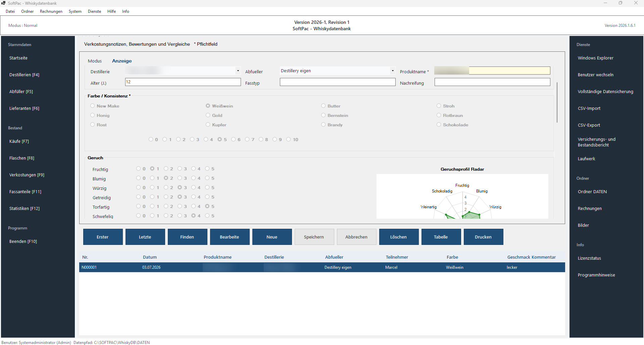Set Fruchtig smell rating to 3
The image size is (644, 345).
click(x=180, y=169)
